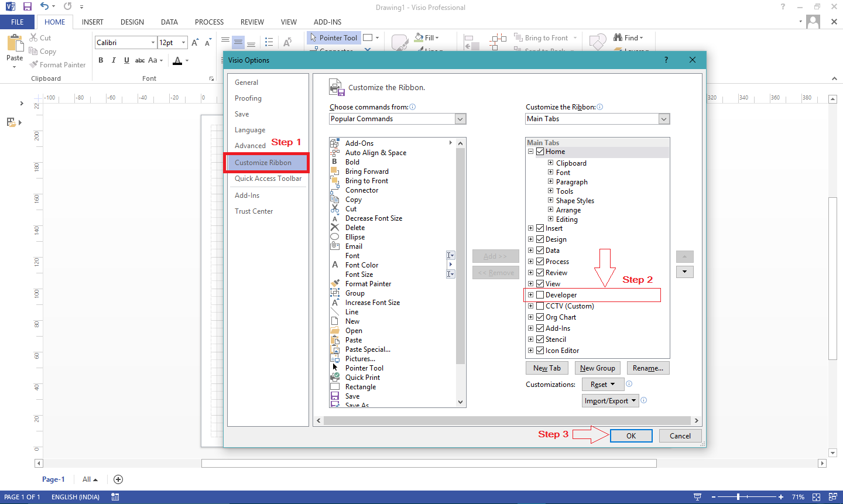The width and height of the screenshot is (843, 504).
Task: Open the Choose commands from dropdown
Action: [460, 119]
